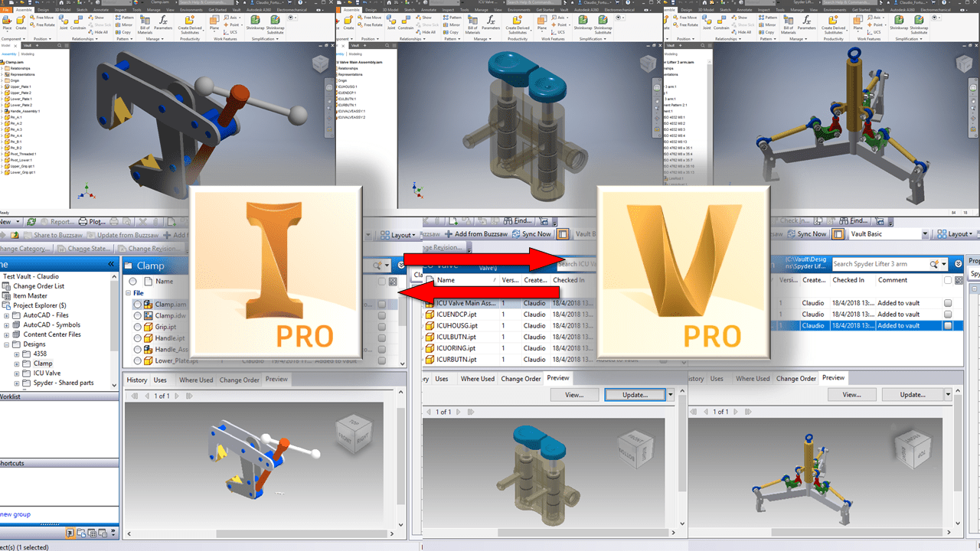Switch to History tab in left Vault
980x551 pixels.
137,380
